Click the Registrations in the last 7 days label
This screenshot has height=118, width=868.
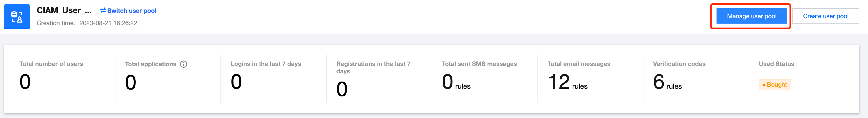click(373, 67)
